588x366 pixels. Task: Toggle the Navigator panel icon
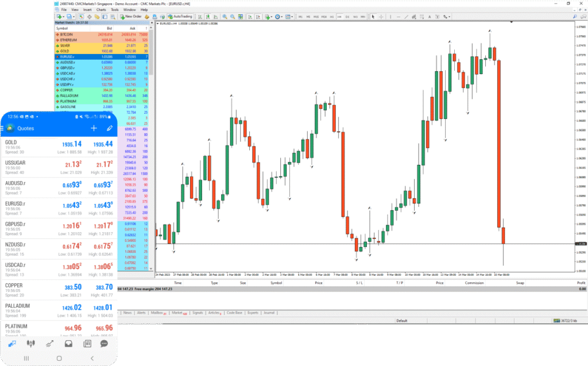[x=97, y=17]
